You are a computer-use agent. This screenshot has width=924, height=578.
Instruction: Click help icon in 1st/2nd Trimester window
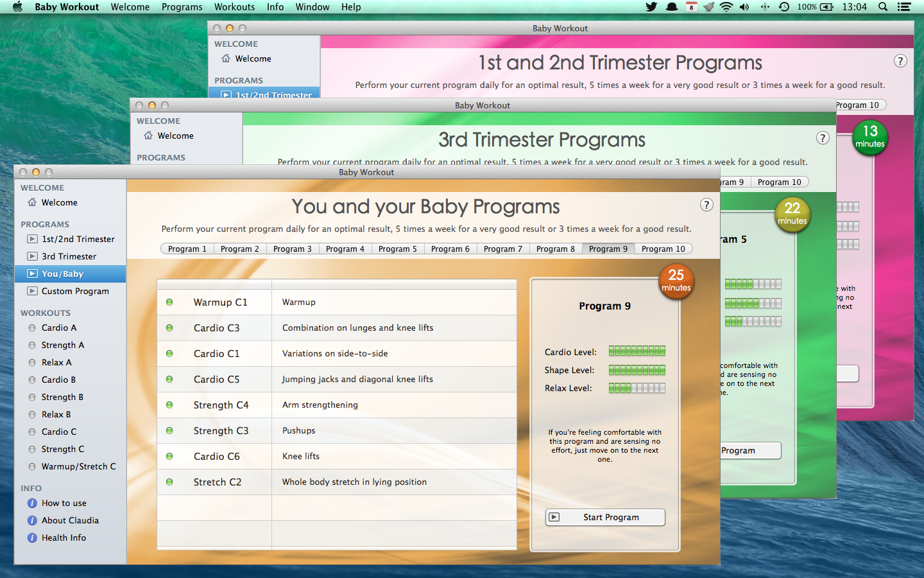[x=900, y=61]
